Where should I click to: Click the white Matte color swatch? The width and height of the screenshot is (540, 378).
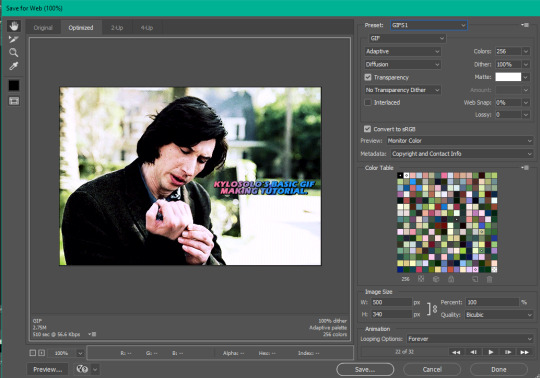[x=508, y=77]
